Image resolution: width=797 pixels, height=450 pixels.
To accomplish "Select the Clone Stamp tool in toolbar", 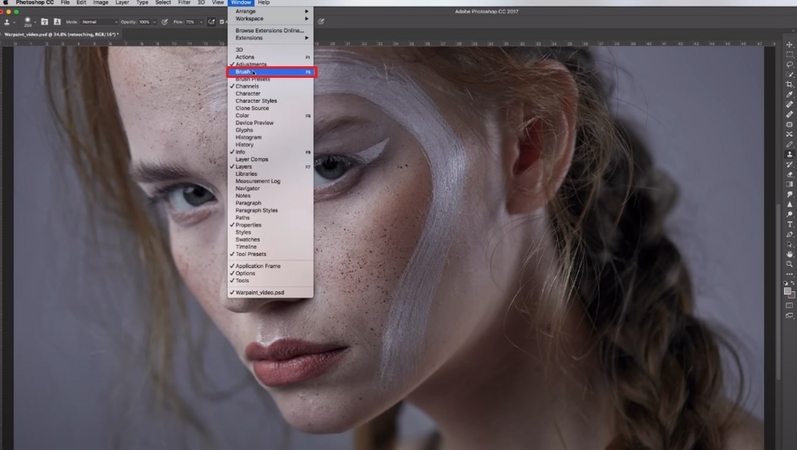I will click(789, 154).
